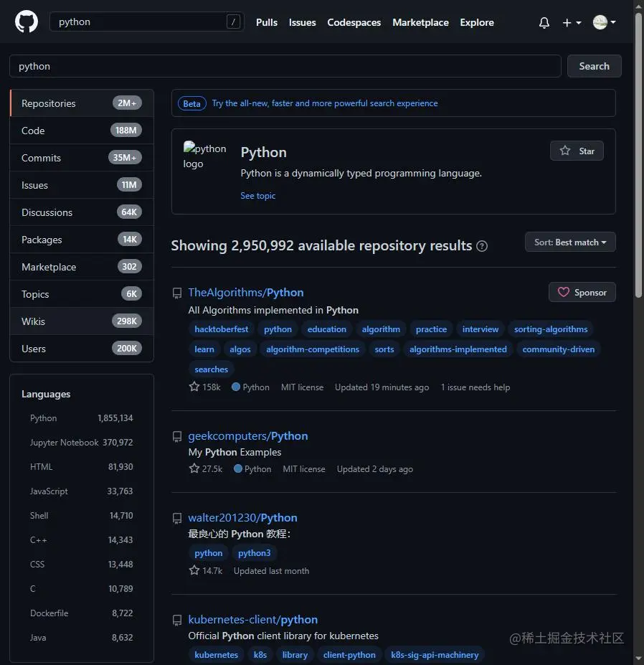Open Marketplace in the top navigation

click(x=420, y=22)
